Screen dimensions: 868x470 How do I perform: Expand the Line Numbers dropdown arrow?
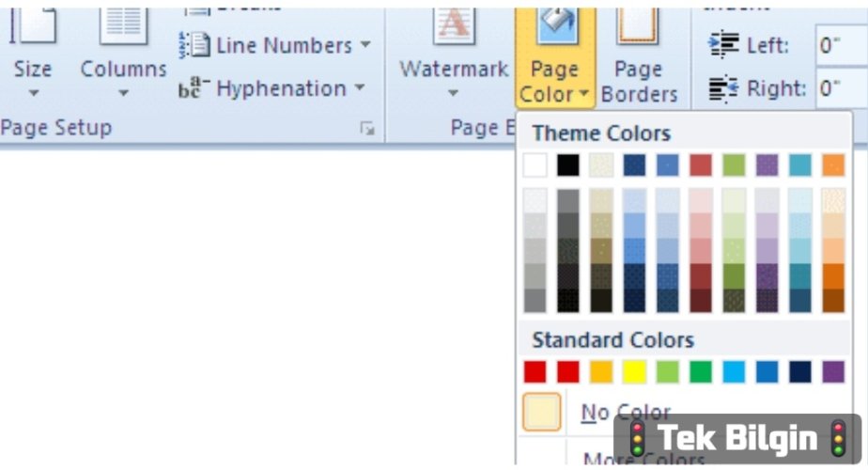click(x=365, y=44)
